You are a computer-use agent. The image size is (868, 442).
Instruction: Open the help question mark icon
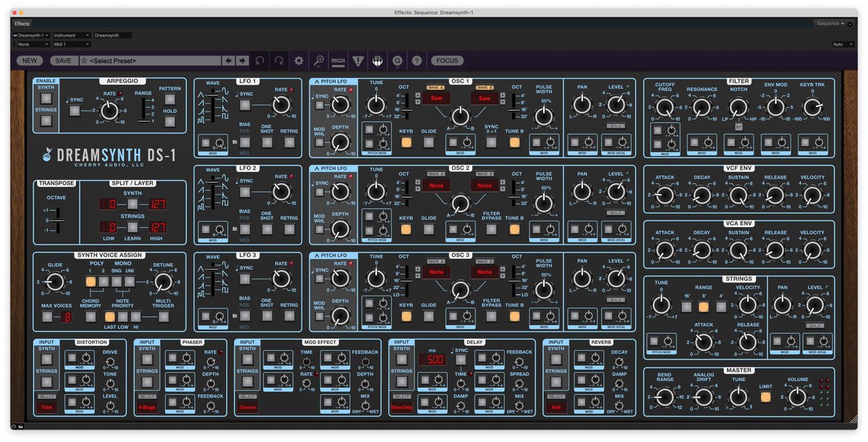(x=417, y=61)
